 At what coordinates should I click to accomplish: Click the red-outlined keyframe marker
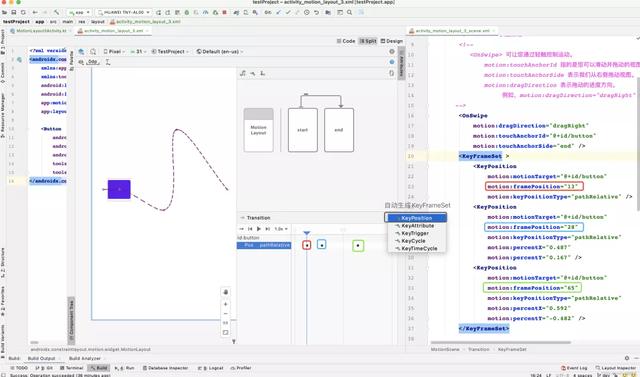coord(307,245)
